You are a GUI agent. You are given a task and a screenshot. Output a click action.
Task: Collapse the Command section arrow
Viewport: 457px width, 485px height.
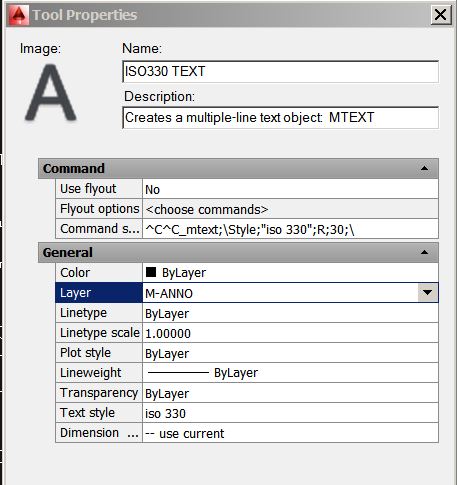424,168
